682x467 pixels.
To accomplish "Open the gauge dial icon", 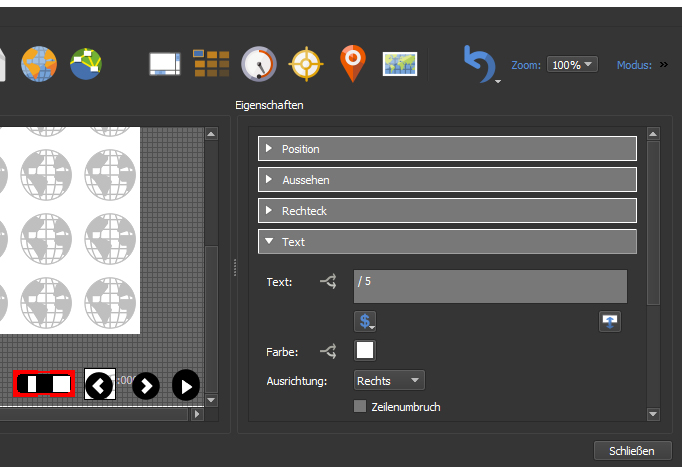I will (258, 64).
